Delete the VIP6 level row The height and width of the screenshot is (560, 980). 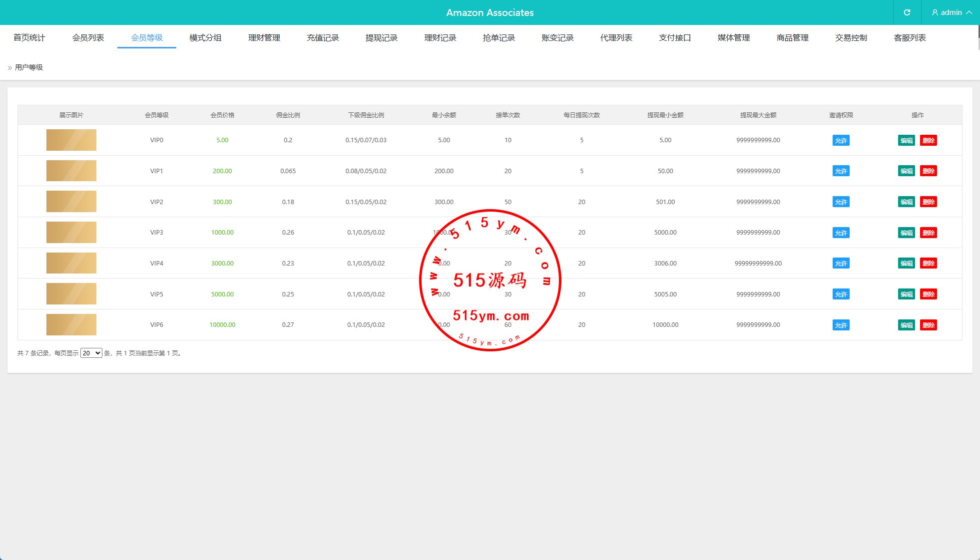[x=929, y=325]
